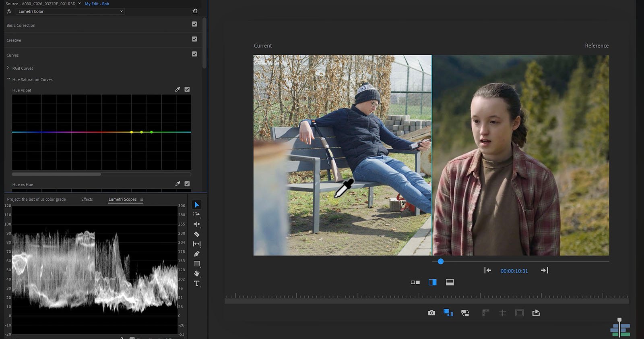The height and width of the screenshot is (339, 644).
Task: Disable the Hue vs Hue curve checkbox
Action: pos(187,184)
